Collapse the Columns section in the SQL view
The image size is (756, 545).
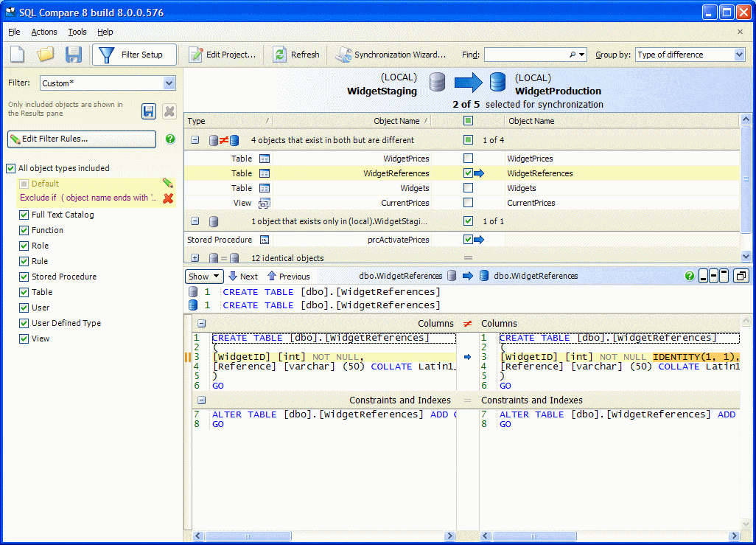[x=202, y=324]
